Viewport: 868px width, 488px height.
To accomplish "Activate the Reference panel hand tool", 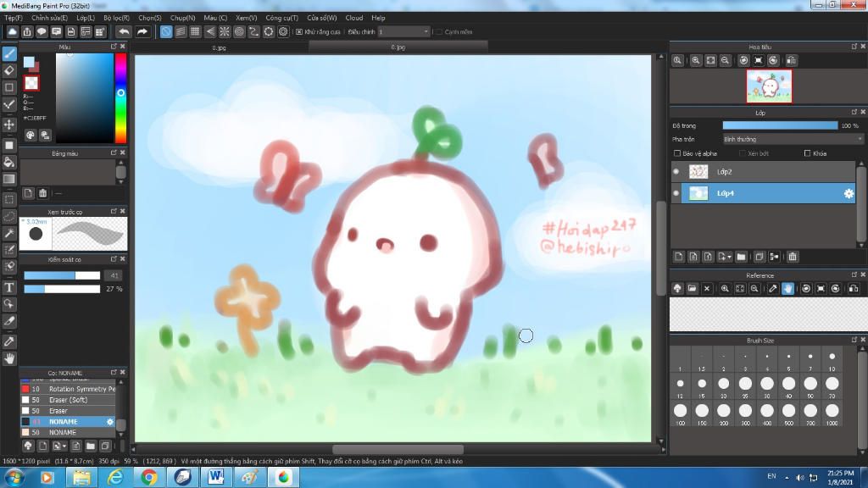I will click(787, 288).
